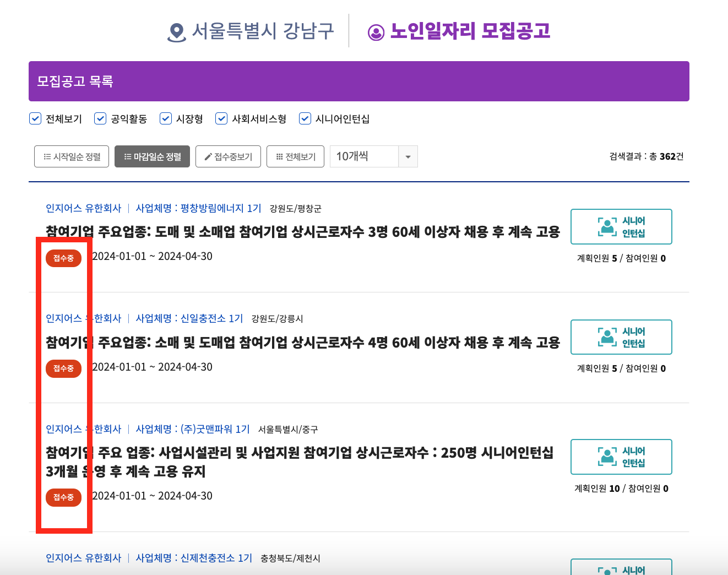
Task: Open 사업체명 : 신일충전소 1기 link
Action: coord(189,318)
